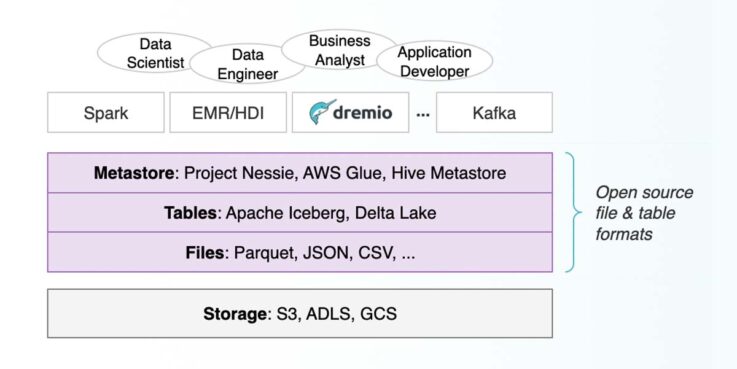Click the Dremio narwhal logo icon
The image size is (737, 369).
(322, 112)
